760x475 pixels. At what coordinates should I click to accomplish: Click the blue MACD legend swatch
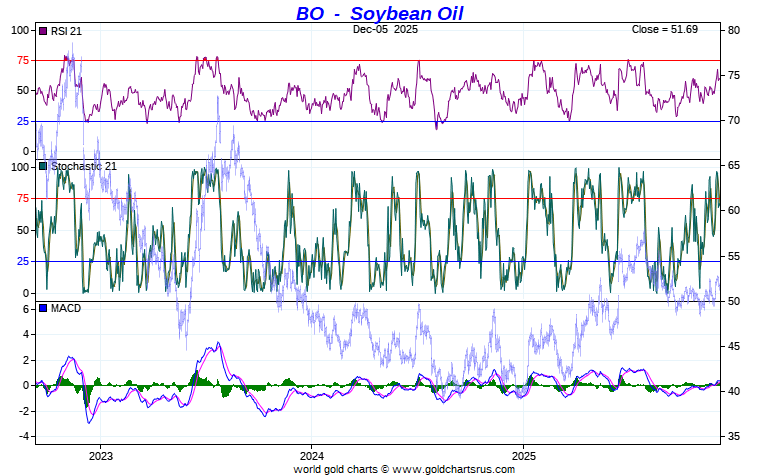pos(43,308)
